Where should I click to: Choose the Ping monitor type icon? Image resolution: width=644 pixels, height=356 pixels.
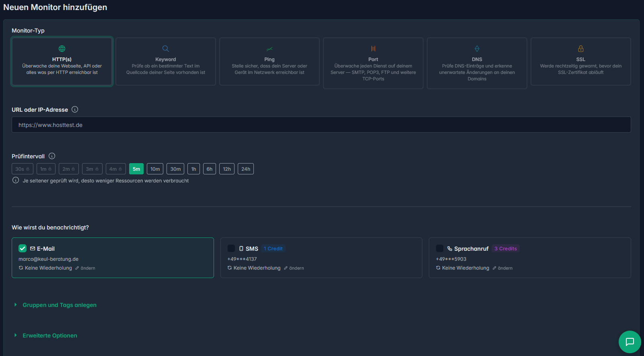pos(269,49)
